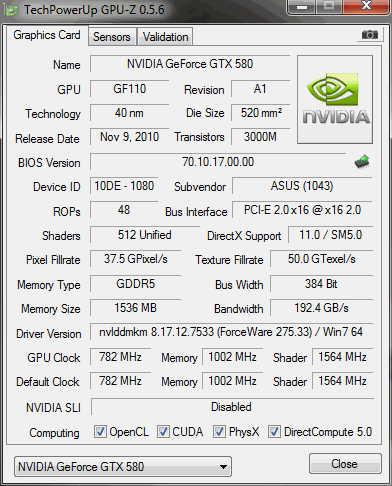Open the NVIDIA GeForce GTX 580 GPU dropdown
Image resolution: width=392 pixels, height=486 pixels.
[123, 467]
